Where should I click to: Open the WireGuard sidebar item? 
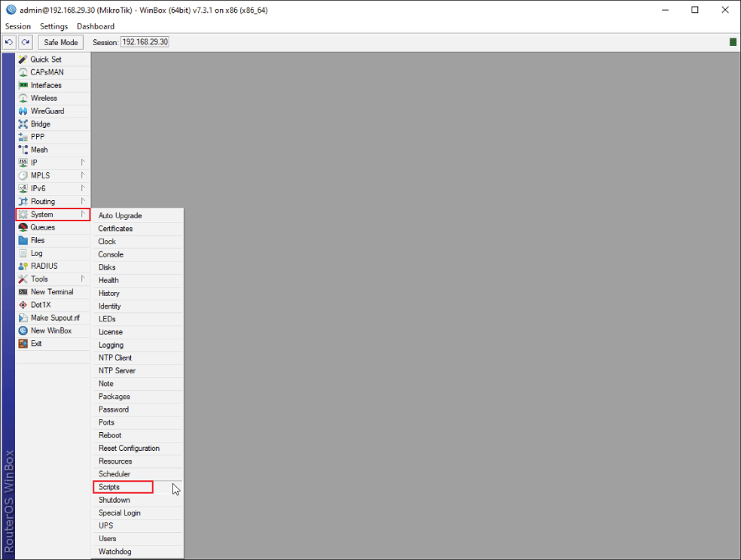tap(47, 111)
